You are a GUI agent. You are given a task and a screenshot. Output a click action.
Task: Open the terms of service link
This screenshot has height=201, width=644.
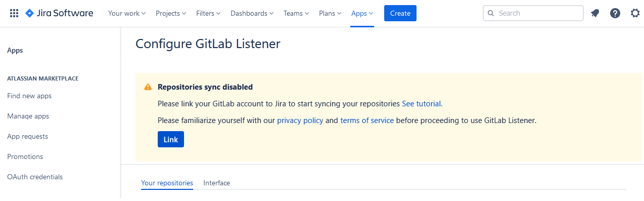(x=367, y=120)
